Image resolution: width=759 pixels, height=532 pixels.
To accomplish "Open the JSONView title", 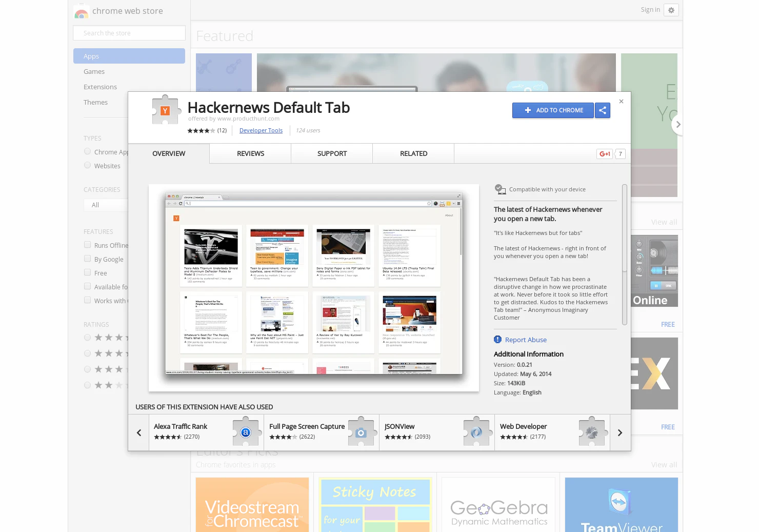I will 400,426.
